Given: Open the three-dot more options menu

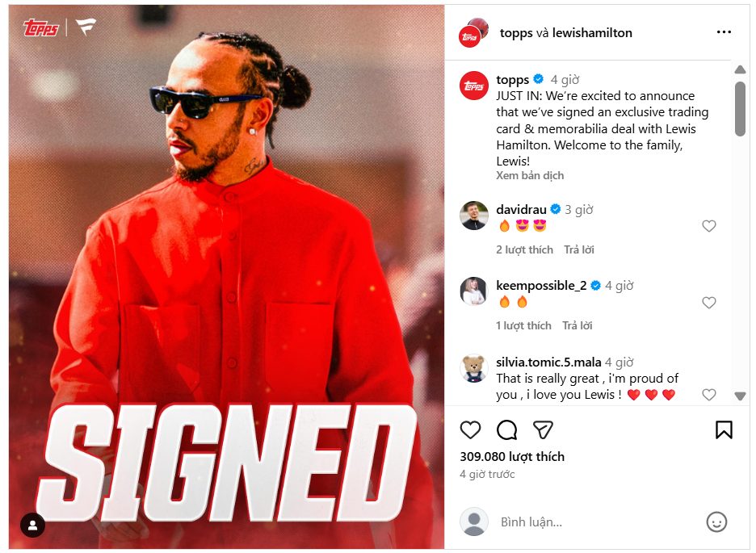Looking at the screenshot, I should pos(724,32).
